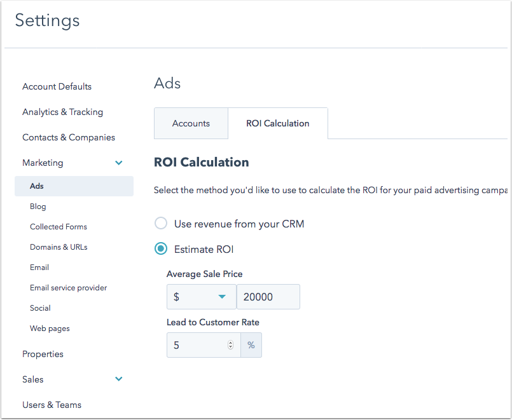The height and width of the screenshot is (420, 512).
Task: Open Domains & URLs settings
Action: click(59, 247)
